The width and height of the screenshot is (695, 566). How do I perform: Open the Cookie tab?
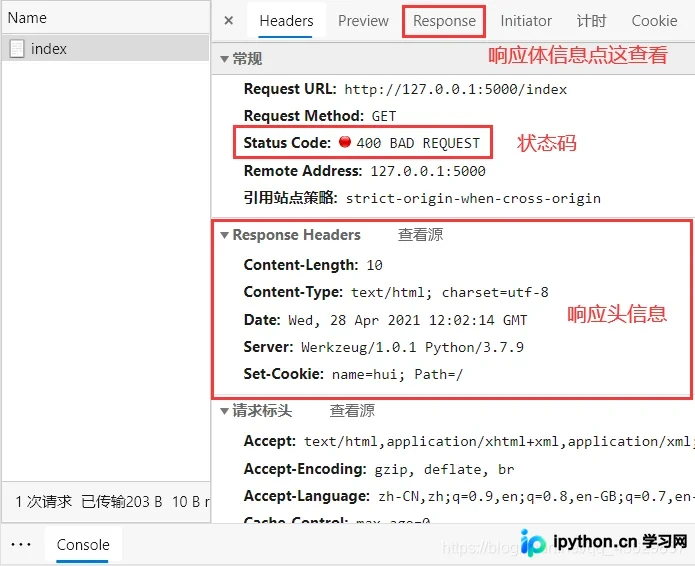[654, 21]
